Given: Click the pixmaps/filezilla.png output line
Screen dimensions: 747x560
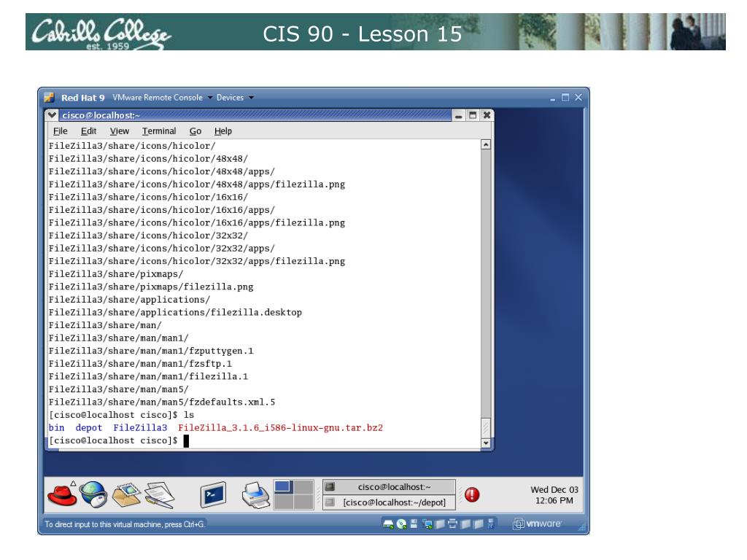Looking at the screenshot, I should click(x=151, y=287).
